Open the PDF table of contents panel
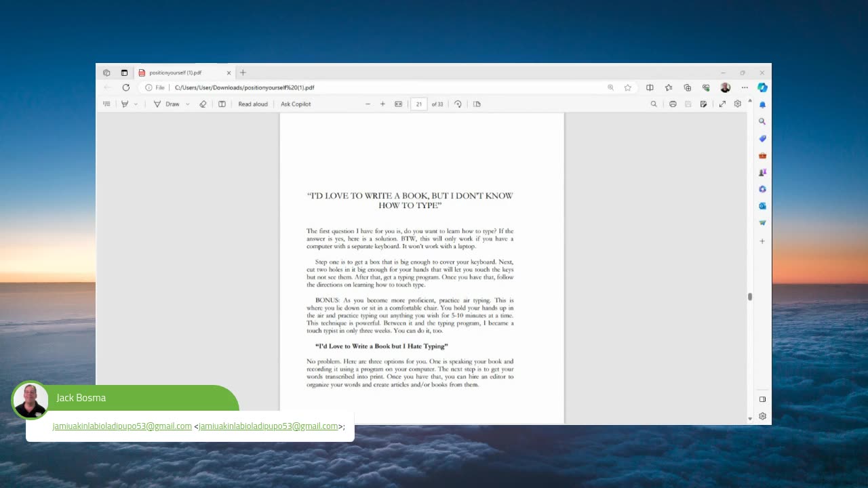This screenshot has width=868, height=488. tap(106, 104)
